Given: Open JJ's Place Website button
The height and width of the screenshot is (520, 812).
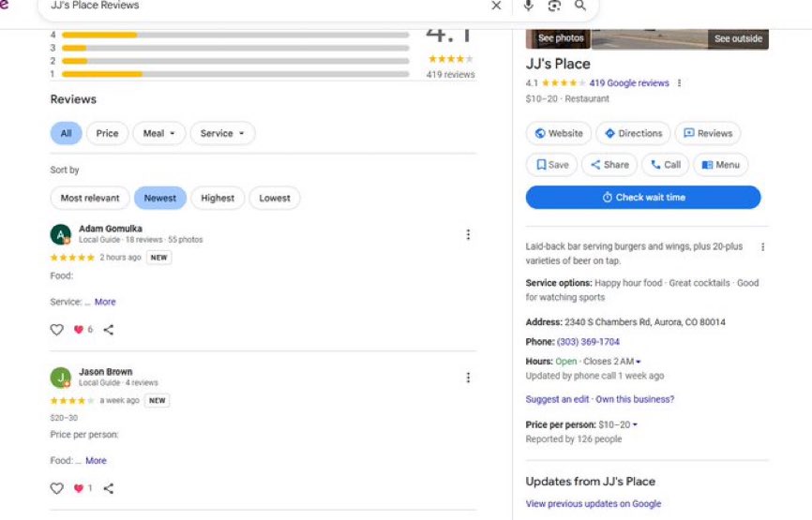Looking at the screenshot, I should 559,133.
